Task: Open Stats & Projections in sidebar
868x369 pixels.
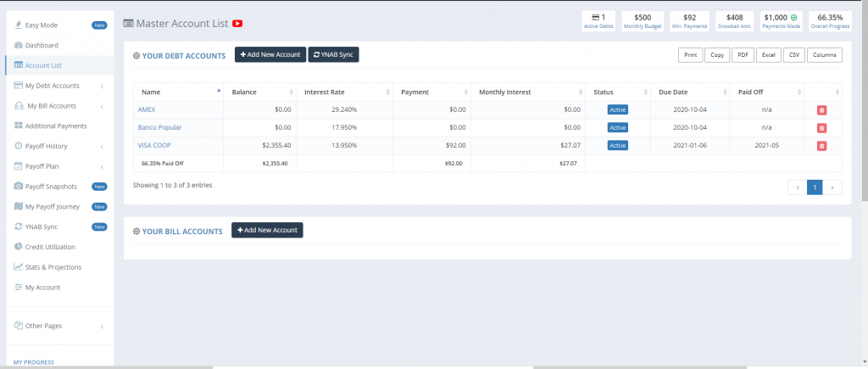Action: [53, 267]
